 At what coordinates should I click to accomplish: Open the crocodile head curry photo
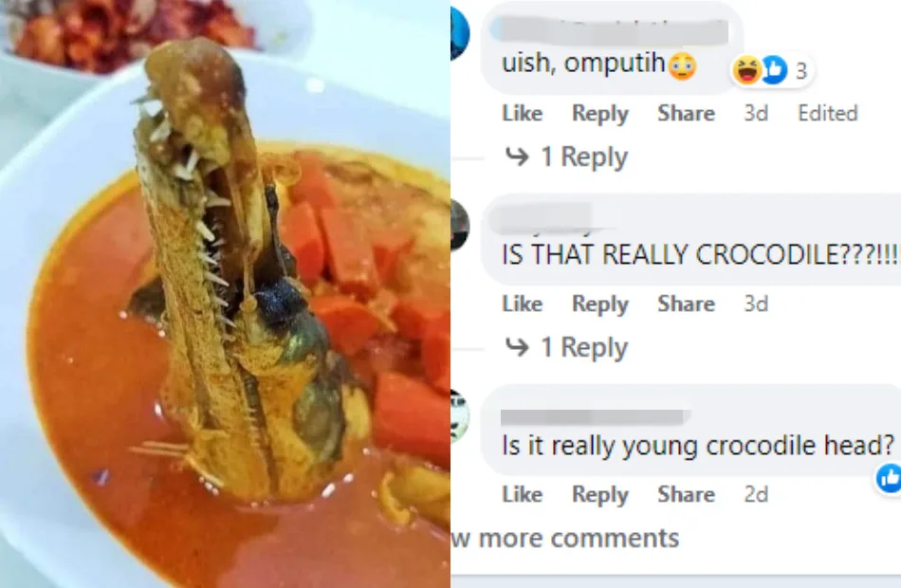pyautogui.click(x=226, y=294)
